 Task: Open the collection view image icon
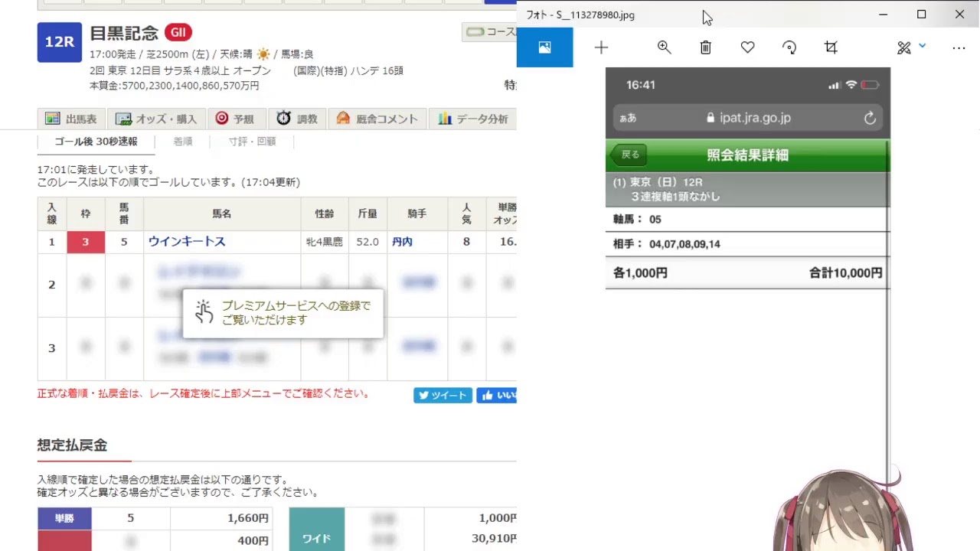tap(544, 47)
